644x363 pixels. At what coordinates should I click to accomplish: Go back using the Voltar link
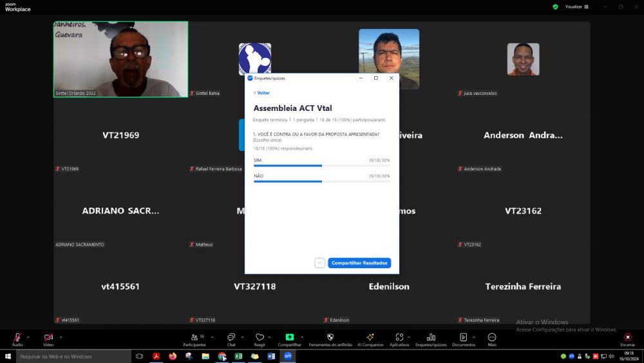[261, 93]
